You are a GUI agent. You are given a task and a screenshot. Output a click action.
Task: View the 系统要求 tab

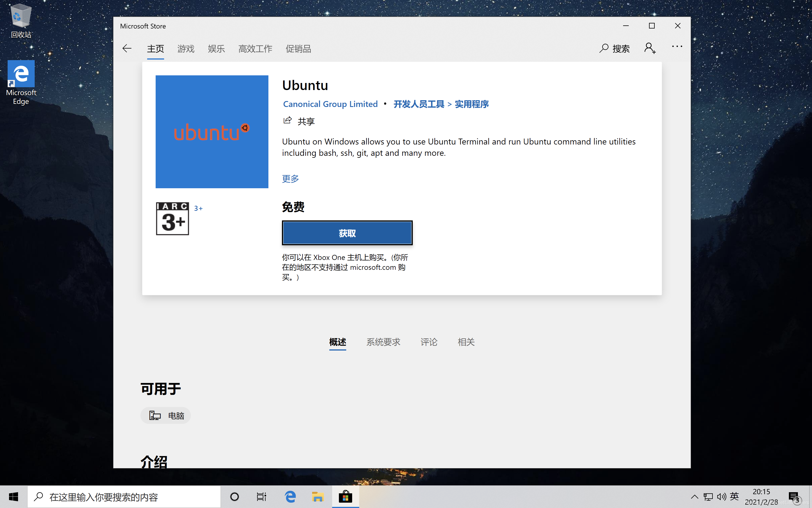(x=383, y=342)
